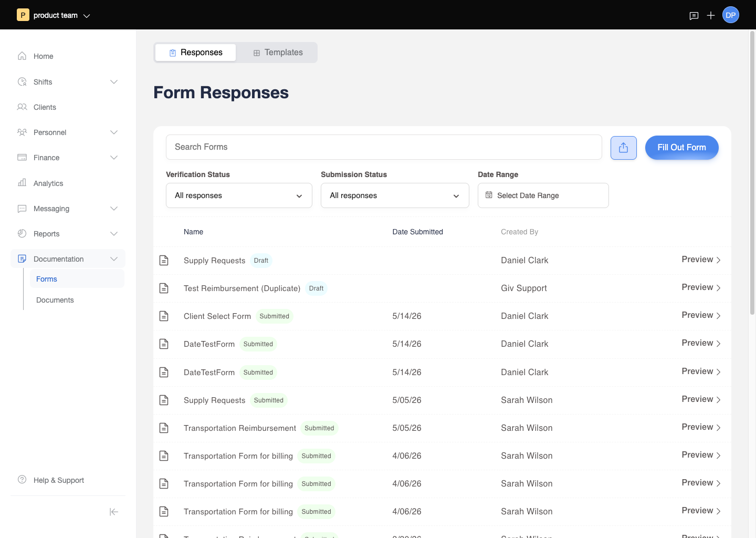756x538 pixels.
Task: Expand the Reports menu chevron
Action: (114, 233)
